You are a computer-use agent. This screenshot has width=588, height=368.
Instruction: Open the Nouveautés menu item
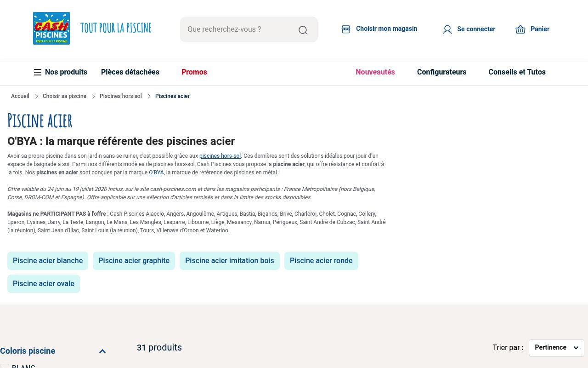click(x=375, y=72)
